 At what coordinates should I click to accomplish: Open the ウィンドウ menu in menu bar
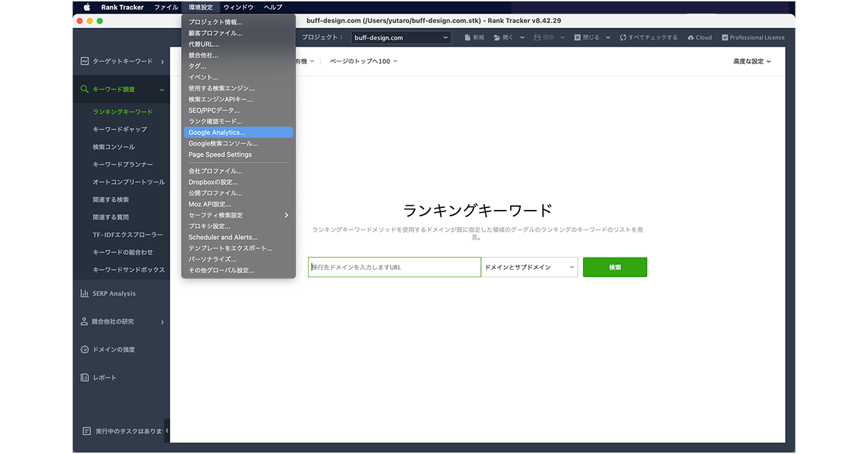(x=238, y=7)
